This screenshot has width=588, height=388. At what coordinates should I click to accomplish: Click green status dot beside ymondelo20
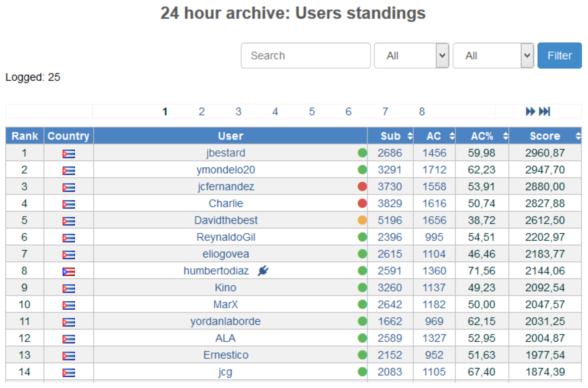pyautogui.click(x=362, y=170)
